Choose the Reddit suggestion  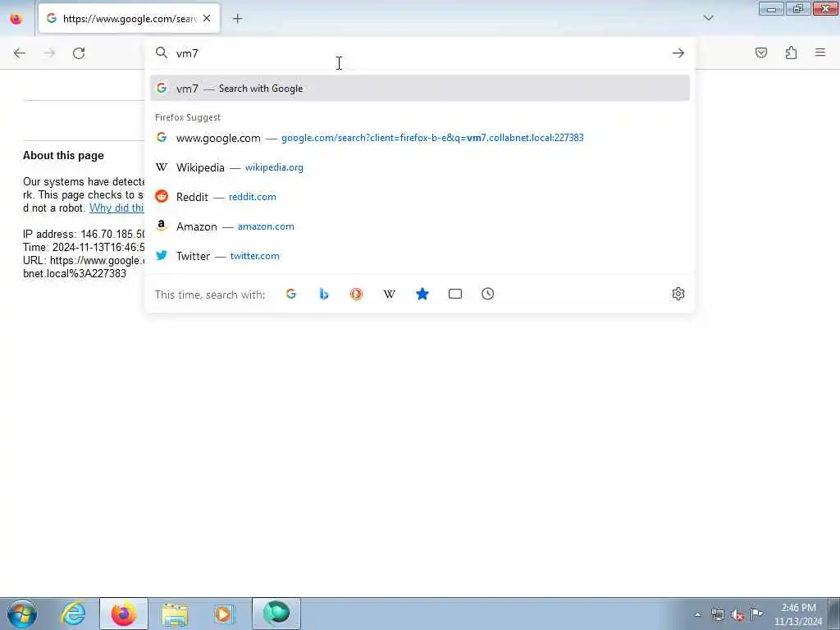tap(420, 197)
